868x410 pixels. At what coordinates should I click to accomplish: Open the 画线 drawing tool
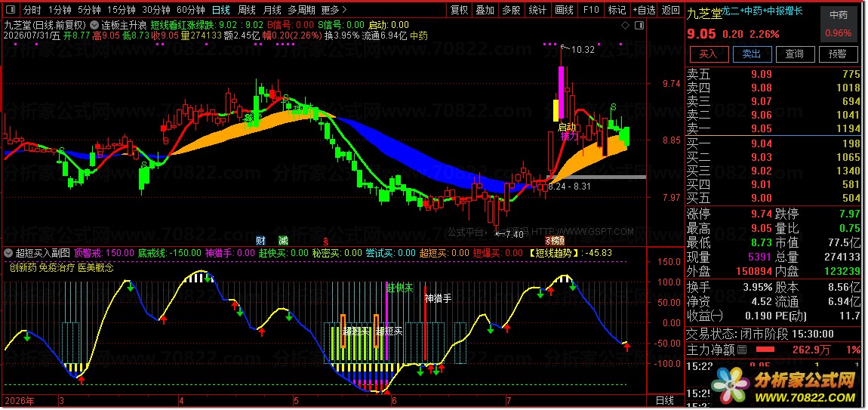[x=564, y=9]
